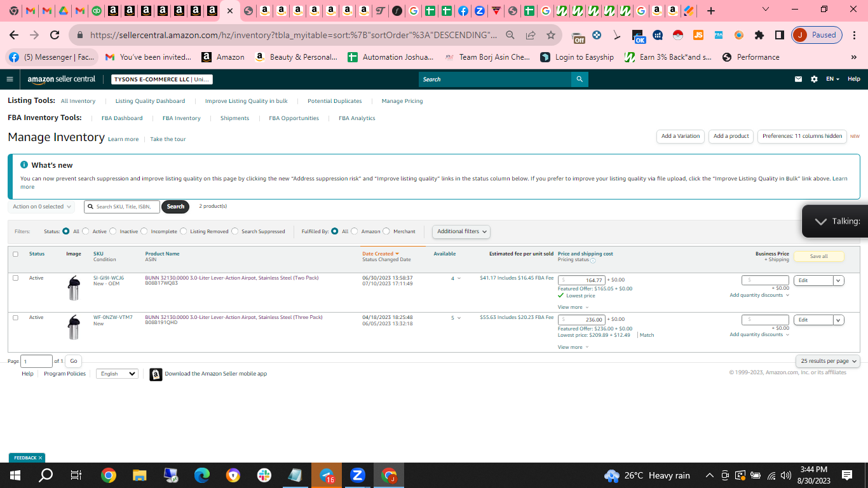Select the Active status filter radio
868x488 pixels.
pyautogui.click(x=86, y=231)
